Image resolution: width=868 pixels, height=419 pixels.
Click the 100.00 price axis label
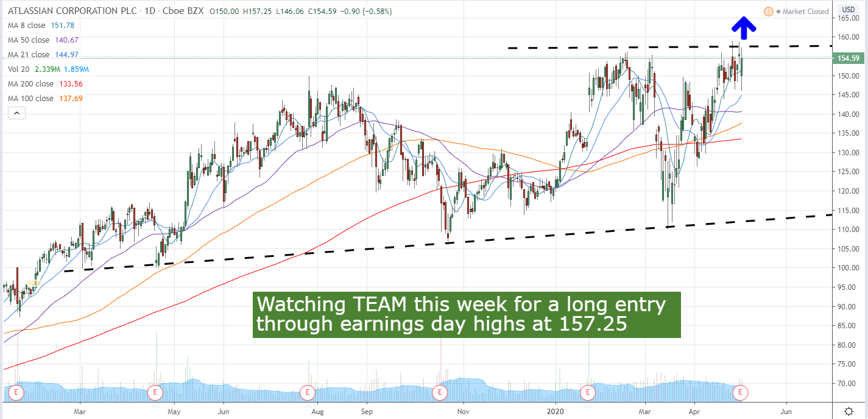point(849,268)
